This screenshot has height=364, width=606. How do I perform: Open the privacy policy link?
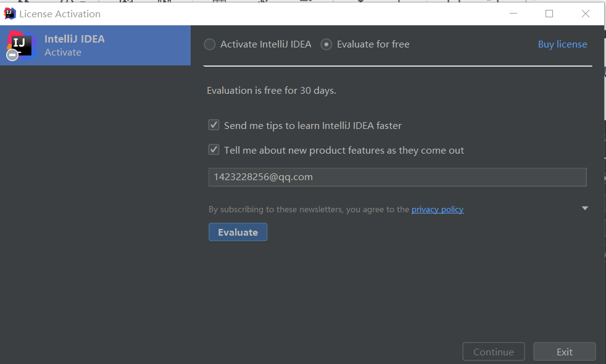(x=437, y=209)
